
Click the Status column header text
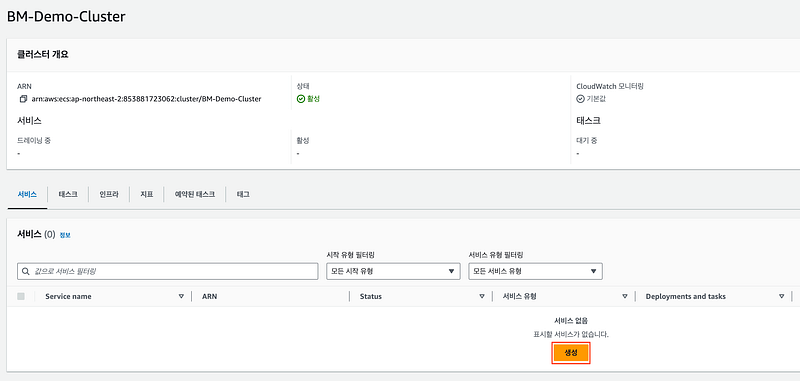click(x=370, y=296)
